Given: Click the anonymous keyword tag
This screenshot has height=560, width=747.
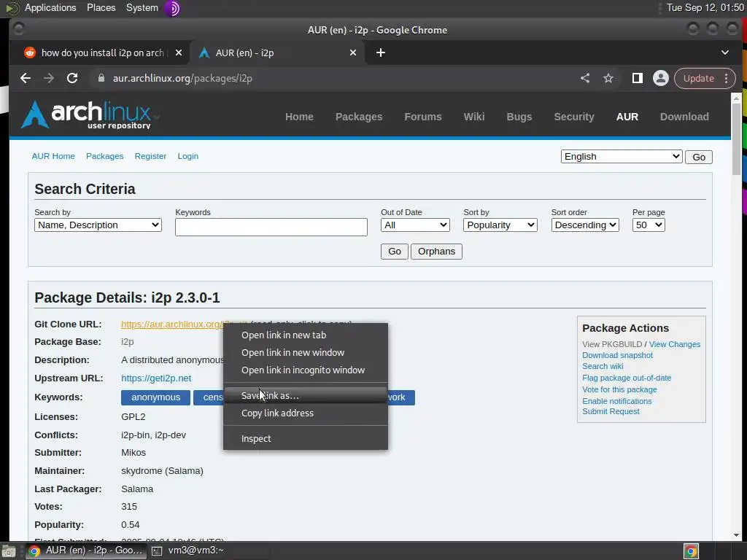Looking at the screenshot, I should (x=156, y=397).
